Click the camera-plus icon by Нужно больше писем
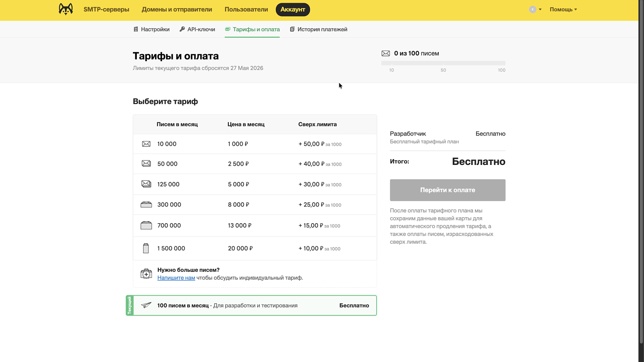644x362 pixels. point(146,274)
